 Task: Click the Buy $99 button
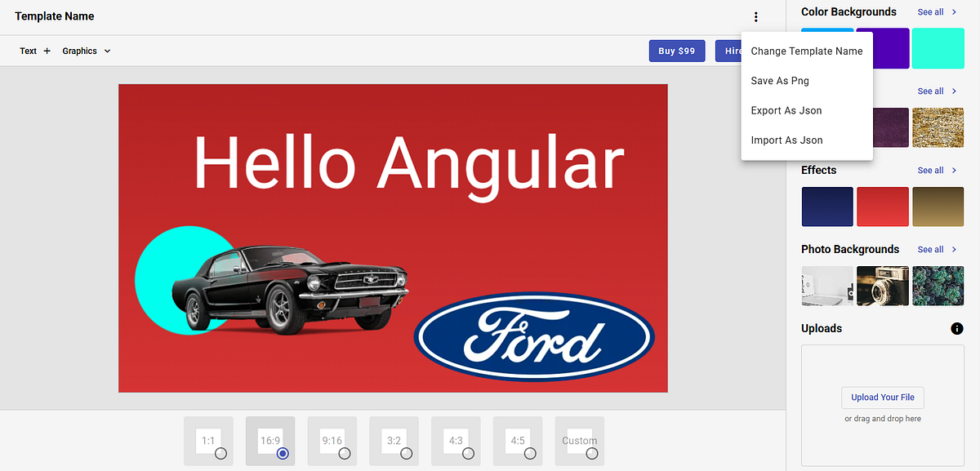click(676, 50)
